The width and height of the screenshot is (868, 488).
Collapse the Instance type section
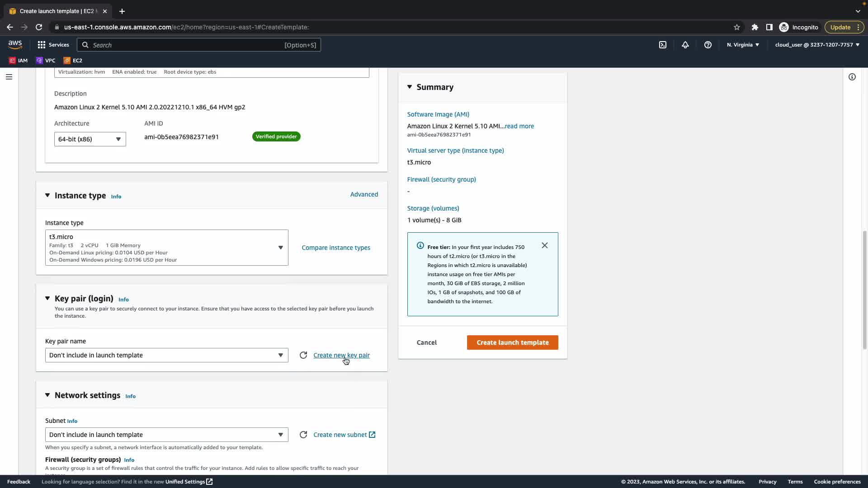[x=47, y=195]
